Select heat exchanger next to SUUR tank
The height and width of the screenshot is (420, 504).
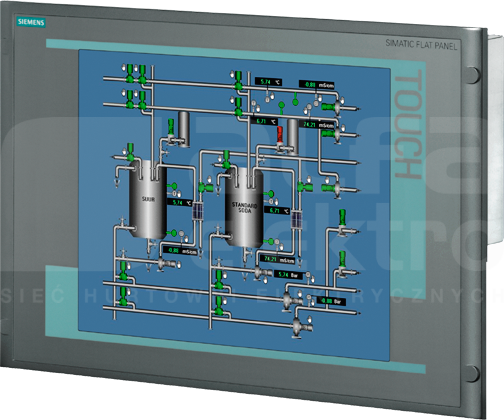click(x=197, y=211)
